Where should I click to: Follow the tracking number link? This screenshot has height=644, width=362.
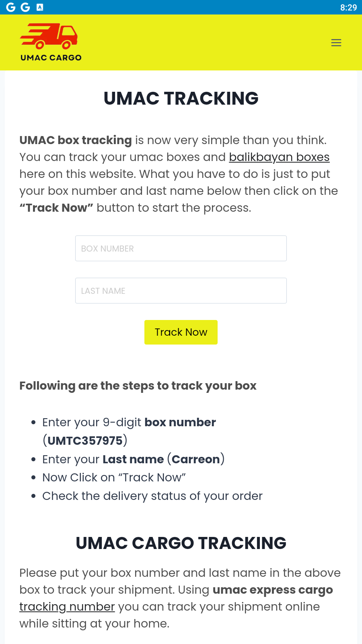click(x=67, y=607)
